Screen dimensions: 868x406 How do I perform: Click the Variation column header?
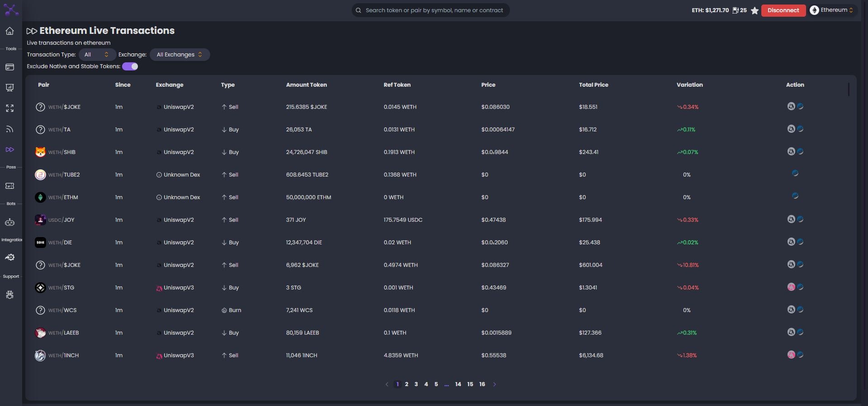point(689,85)
